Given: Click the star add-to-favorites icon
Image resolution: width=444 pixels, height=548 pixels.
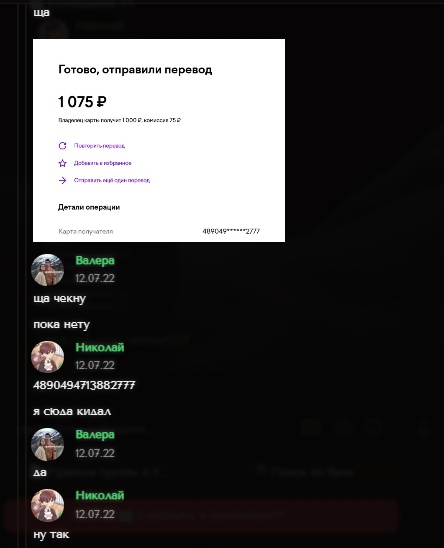Looking at the screenshot, I should (x=63, y=163).
